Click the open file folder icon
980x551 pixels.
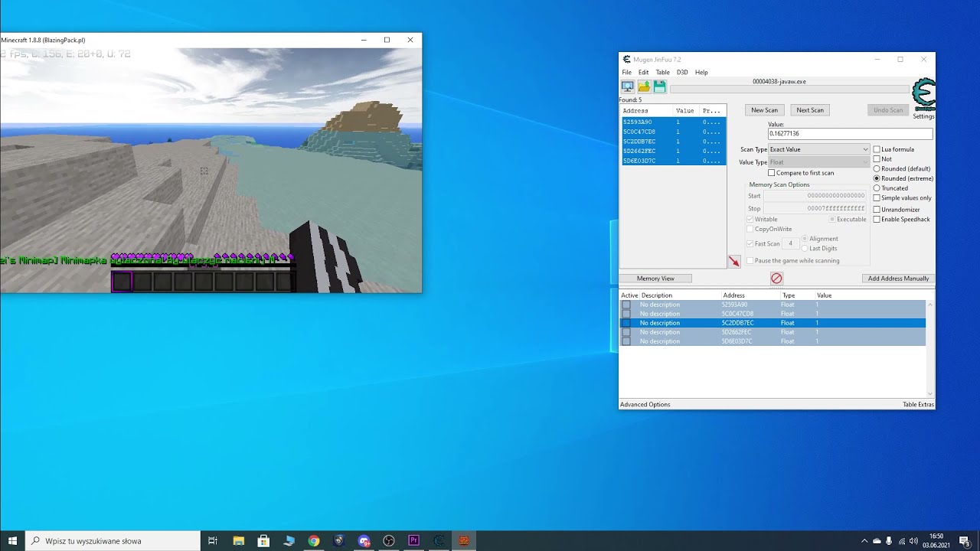pos(644,86)
